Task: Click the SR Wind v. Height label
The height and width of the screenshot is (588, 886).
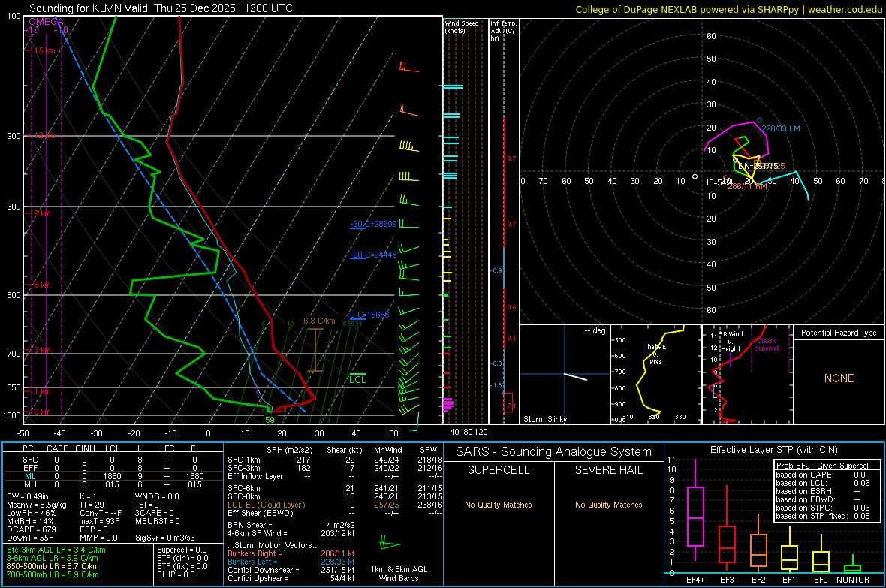Action: tap(730, 342)
